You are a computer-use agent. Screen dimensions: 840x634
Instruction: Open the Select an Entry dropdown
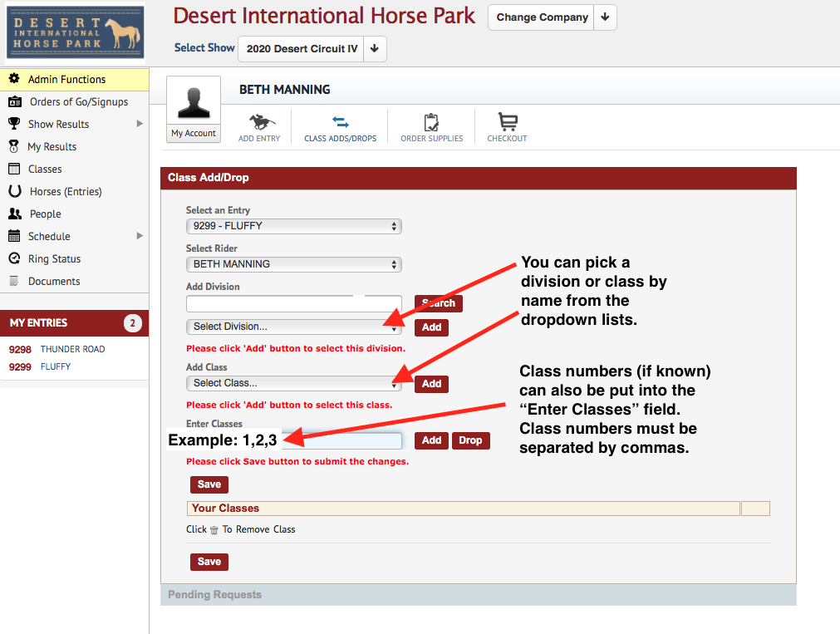pos(293,226)
